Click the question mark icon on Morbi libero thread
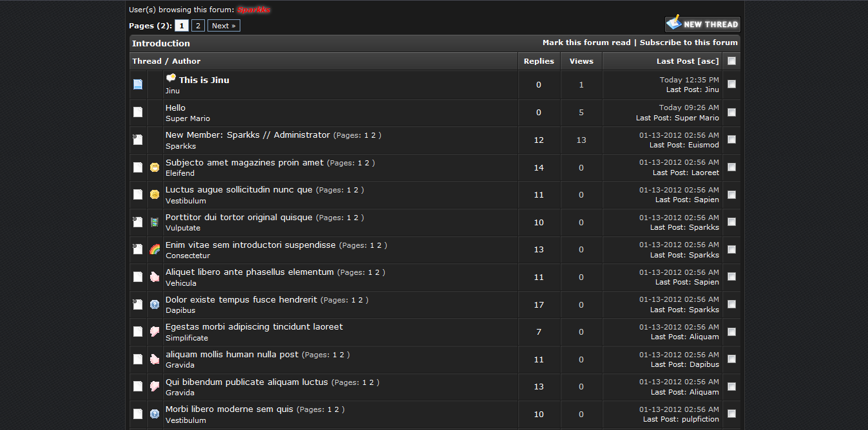Screen dimensions: 868x430 pyautogui.click(x=155, y=413)
